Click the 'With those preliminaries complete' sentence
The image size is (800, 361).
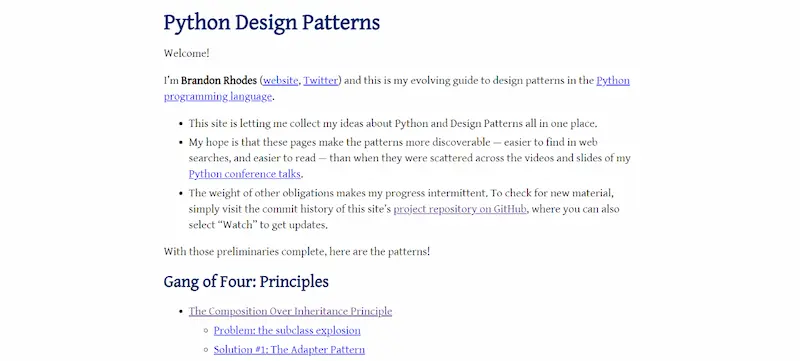(297, 251)
